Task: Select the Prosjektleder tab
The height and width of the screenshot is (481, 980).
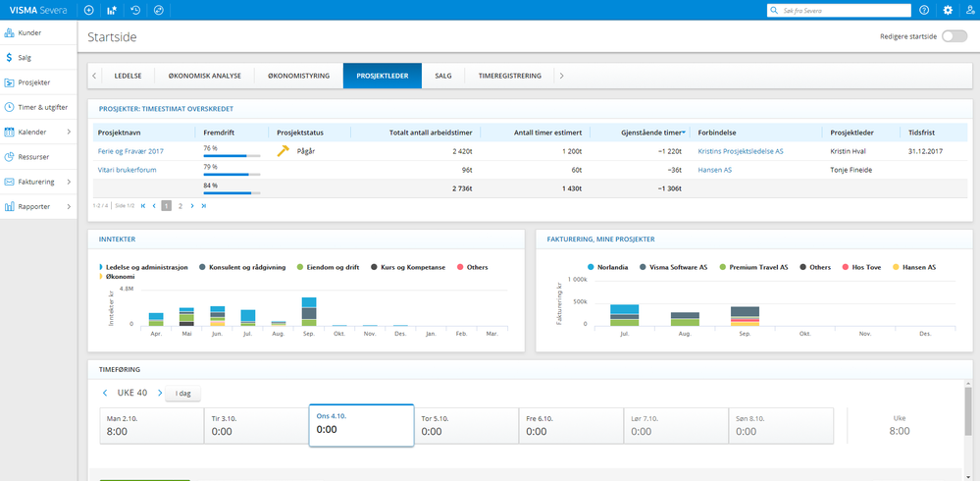Action: pos(383,76)
